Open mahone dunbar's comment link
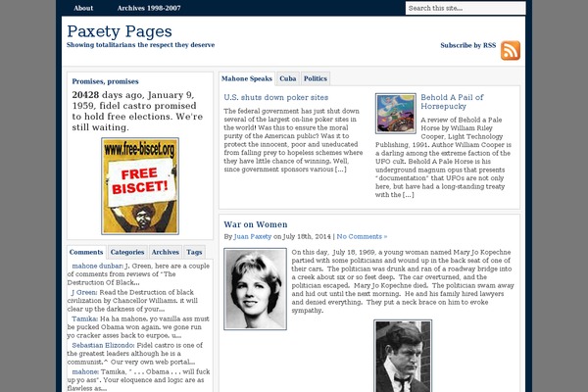This screenshot has height=392, width=588. [97, 266]
